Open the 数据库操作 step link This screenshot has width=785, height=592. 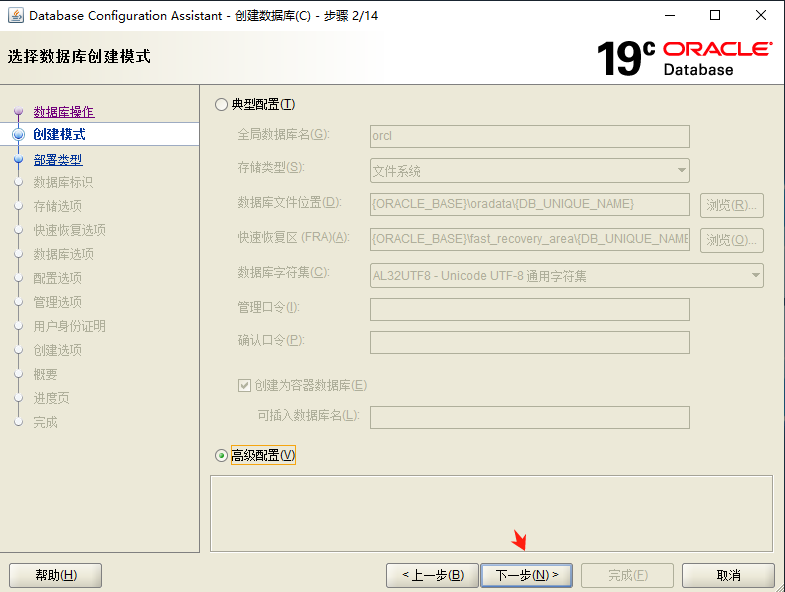click(x=64, y=112)
